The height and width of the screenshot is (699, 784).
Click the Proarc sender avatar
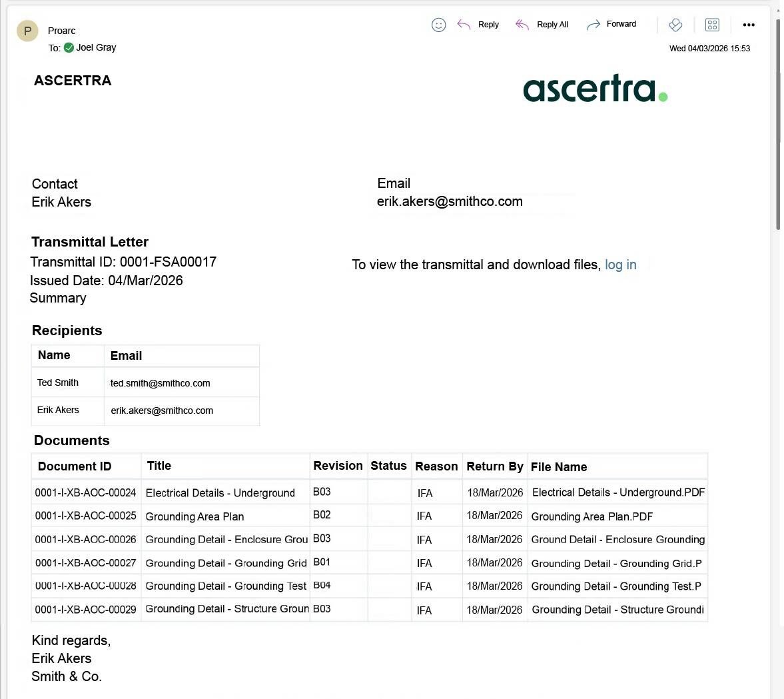point(27,31)
